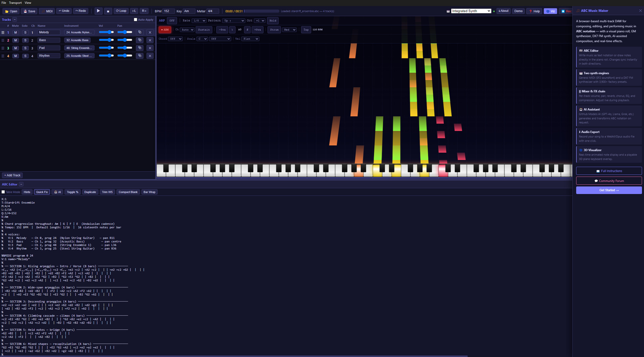Undo the last edit
The image size is (644, 357).
coord(64,11)
